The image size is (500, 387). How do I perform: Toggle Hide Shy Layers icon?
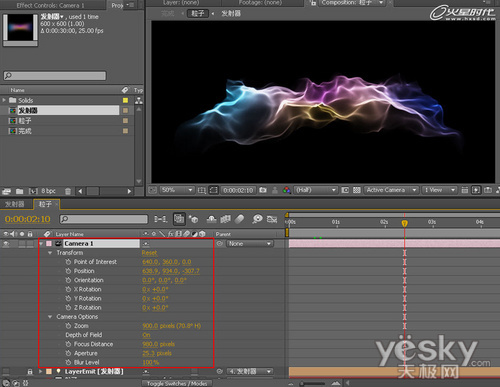click(x=211, y=219)
